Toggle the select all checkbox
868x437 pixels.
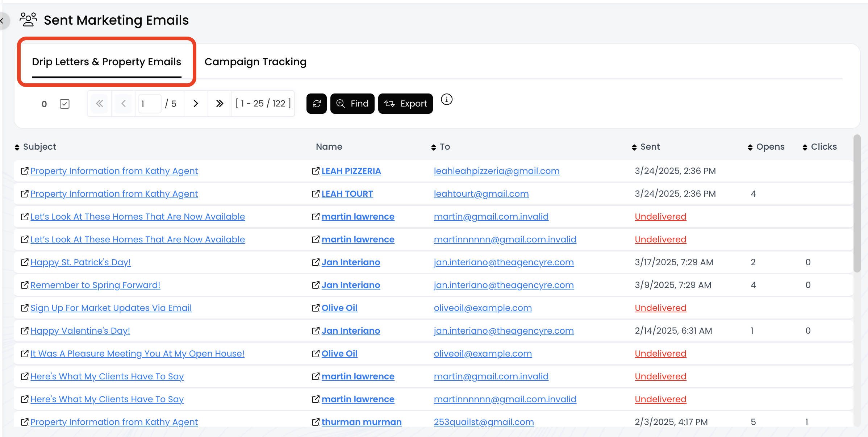(64, 104)
